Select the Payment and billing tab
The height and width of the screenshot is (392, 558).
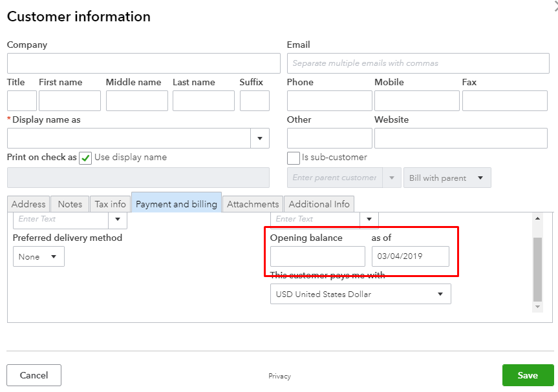177,203
